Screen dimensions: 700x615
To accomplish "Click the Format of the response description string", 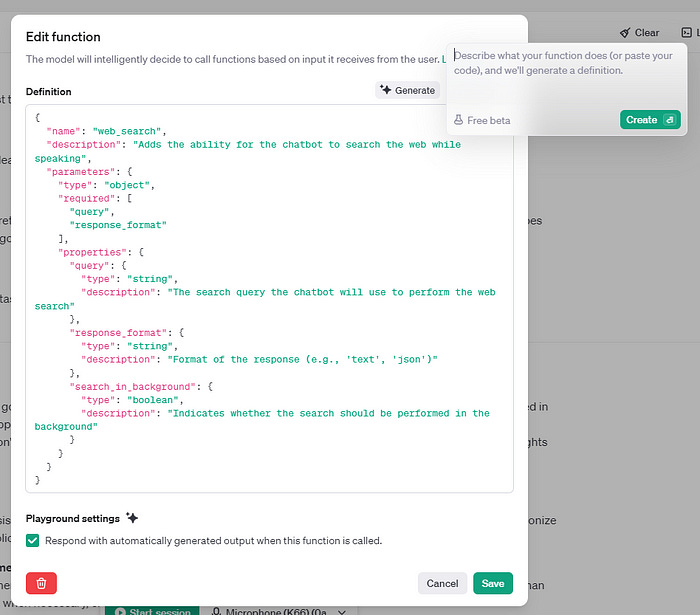I will tap(302, 360).
